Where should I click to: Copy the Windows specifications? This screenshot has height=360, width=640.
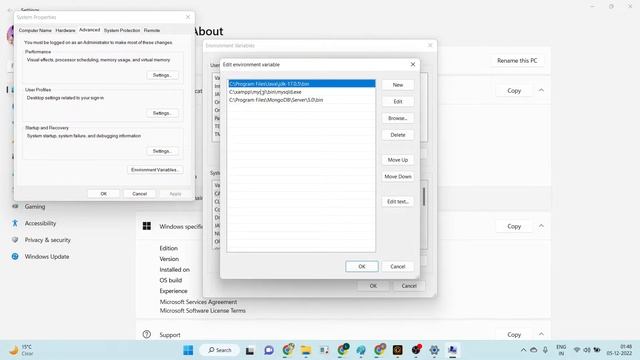click(x=514, y=226)
